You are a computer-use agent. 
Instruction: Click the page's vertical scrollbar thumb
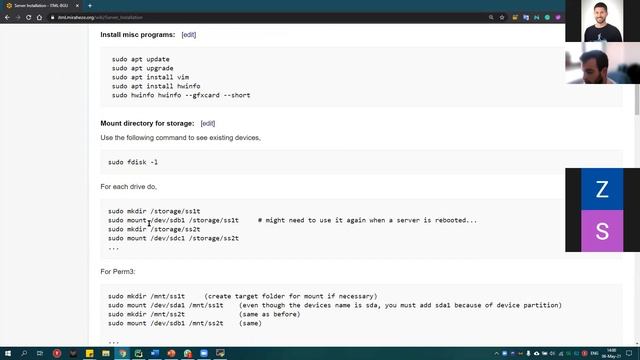coord(637,100)
